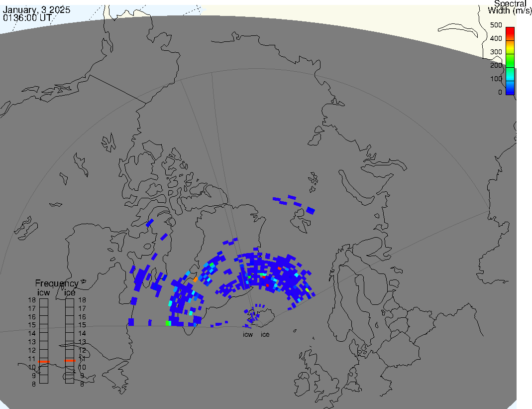Click the '0136:00 UT' time label
The image size is (532, 409).
27,17
